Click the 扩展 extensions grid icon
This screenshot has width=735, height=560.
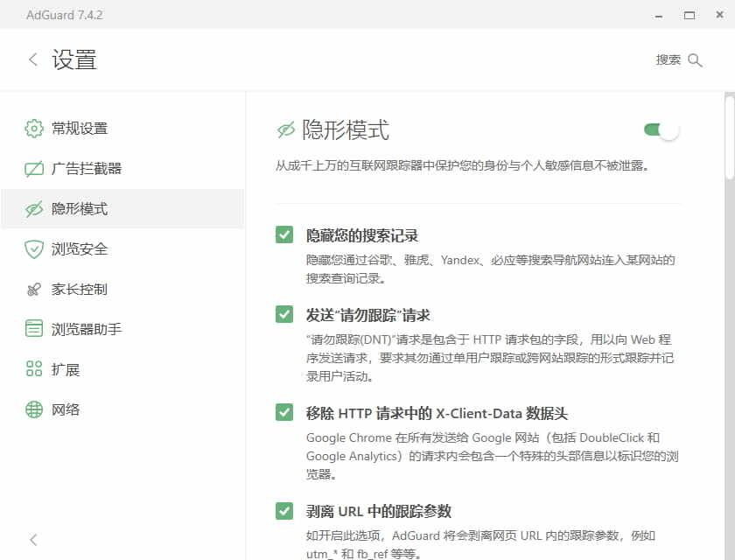(x=34, y=368)
